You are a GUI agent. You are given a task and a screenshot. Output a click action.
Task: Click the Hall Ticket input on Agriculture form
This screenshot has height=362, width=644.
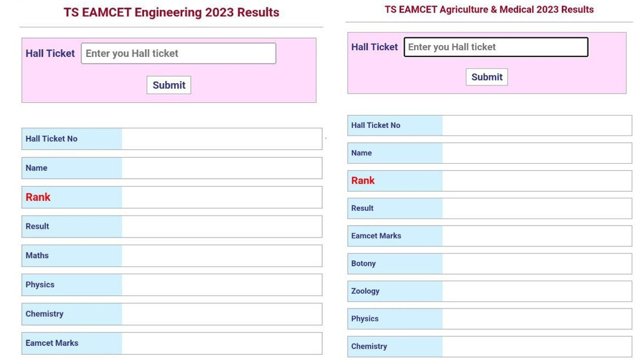(x=495, y=47)
